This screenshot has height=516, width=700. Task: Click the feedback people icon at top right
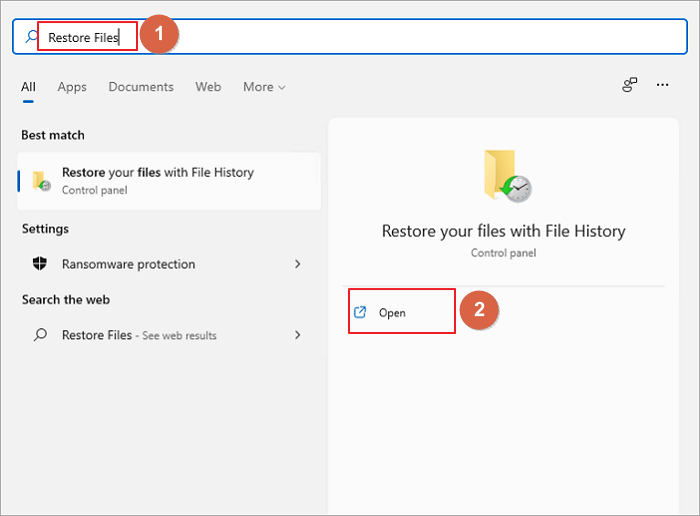[629, 86]
